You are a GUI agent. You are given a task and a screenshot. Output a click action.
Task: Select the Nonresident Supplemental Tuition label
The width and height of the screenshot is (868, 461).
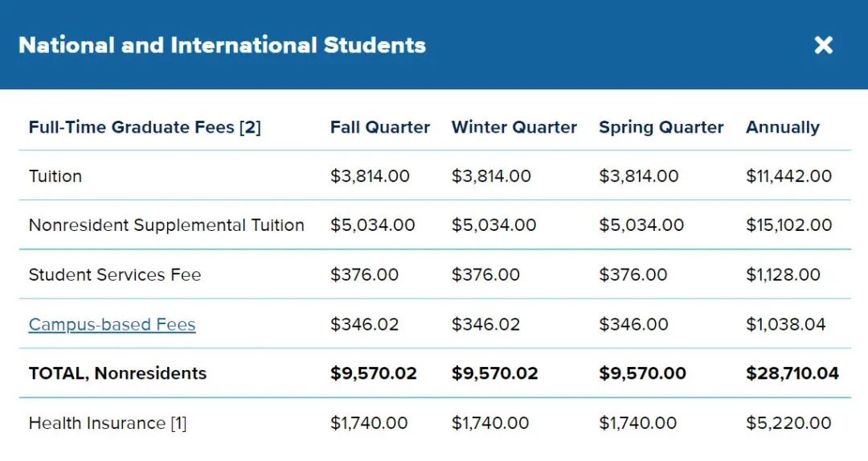166,225
